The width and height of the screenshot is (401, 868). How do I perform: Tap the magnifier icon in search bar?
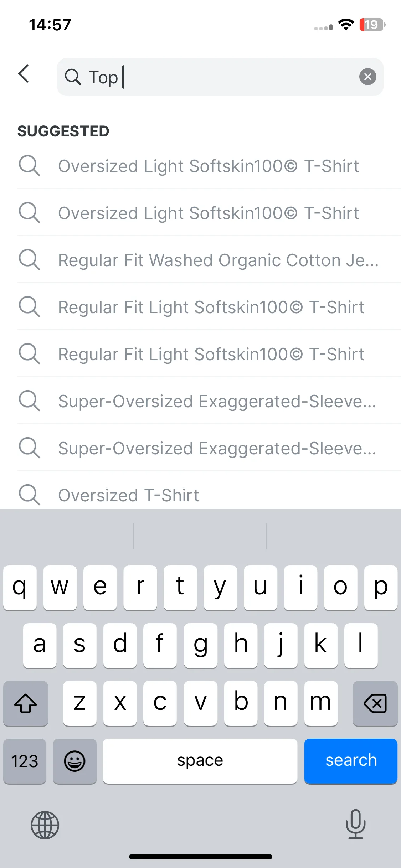[73, 77]
